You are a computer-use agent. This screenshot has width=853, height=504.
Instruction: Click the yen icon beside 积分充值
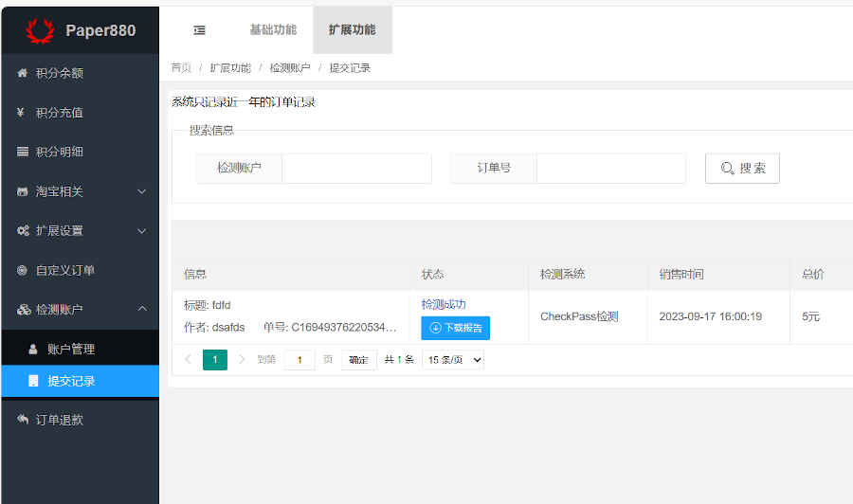(x=21, y=112)
